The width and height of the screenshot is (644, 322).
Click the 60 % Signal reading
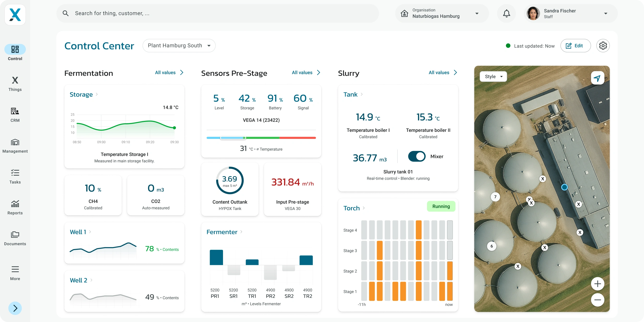click(x=303, y=102)
